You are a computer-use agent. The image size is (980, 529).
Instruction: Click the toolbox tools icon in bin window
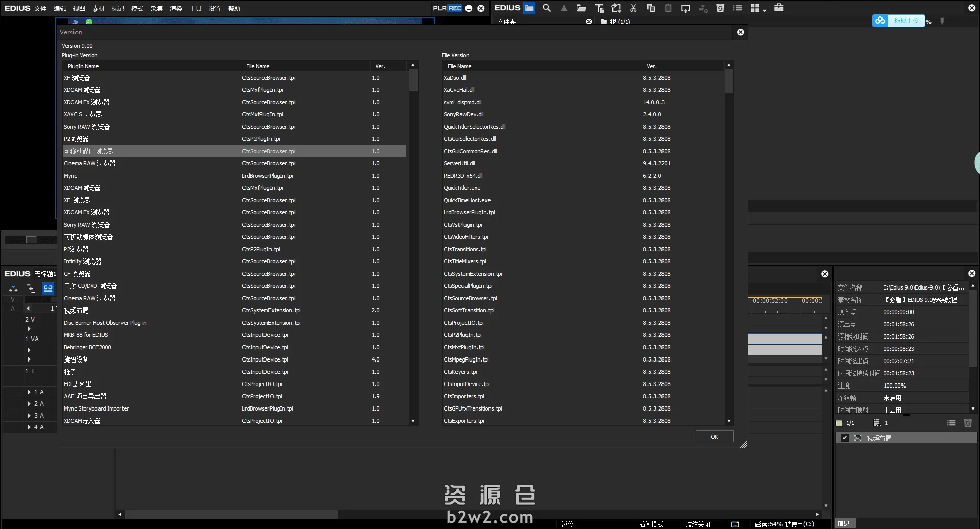coord(779,8)
